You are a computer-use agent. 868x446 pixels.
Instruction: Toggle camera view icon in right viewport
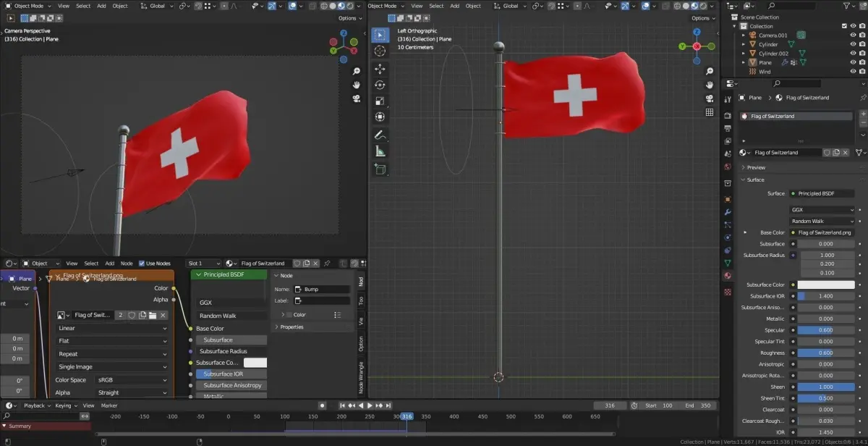point(710,98)
